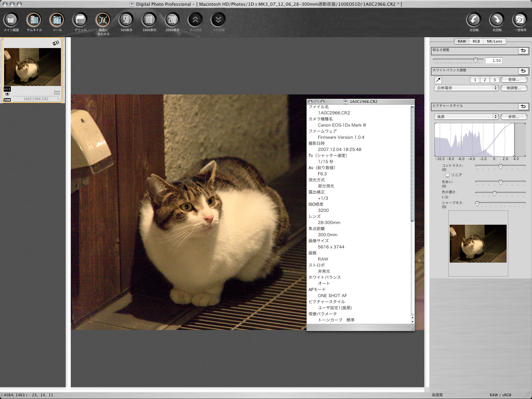Open white balance dropdown showing 白熱電球
Viewport: 532px width, 399px height.
pos(466,88)
